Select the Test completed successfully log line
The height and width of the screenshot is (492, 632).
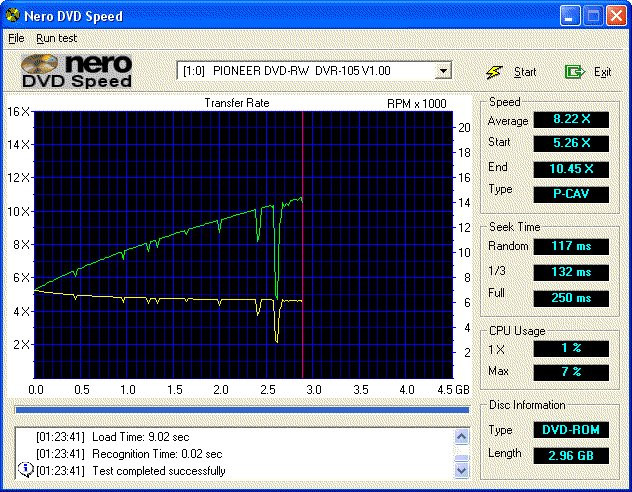click(131, 471)
